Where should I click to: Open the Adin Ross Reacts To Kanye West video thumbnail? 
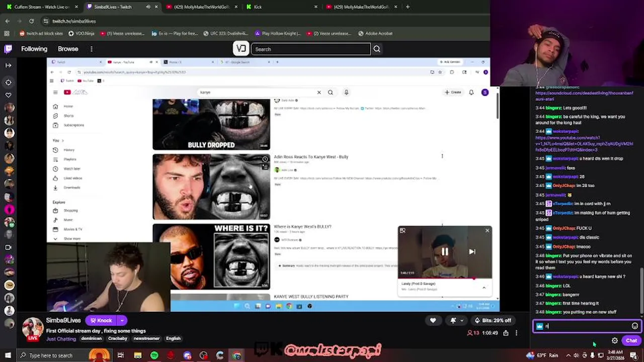[211, 187]
